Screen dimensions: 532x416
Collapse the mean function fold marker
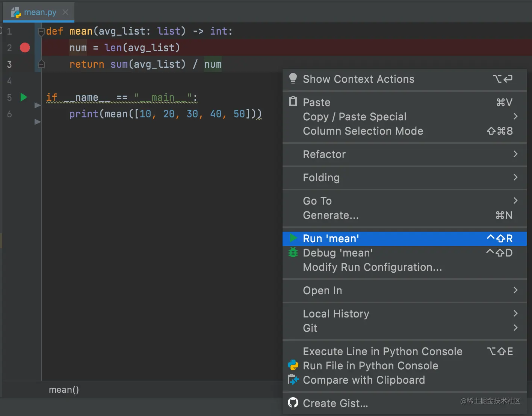pos(41,32)
